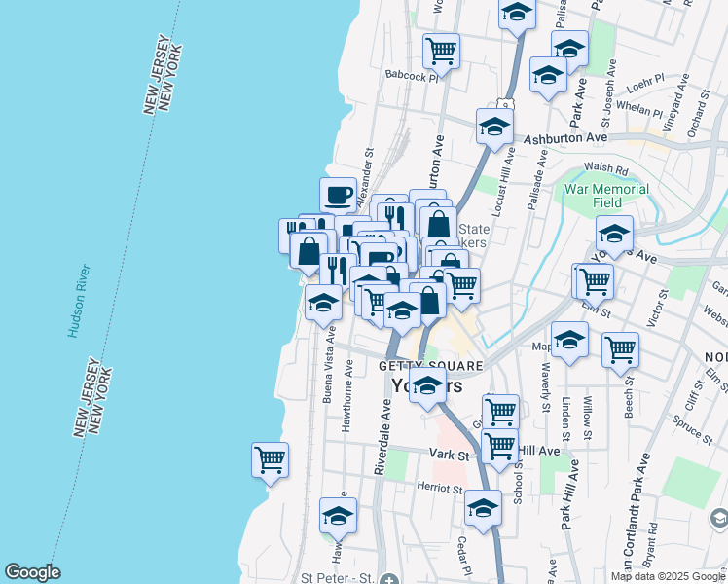Click the 'Hudson River' label
This screenshot has width=728, height=584.
79,302
